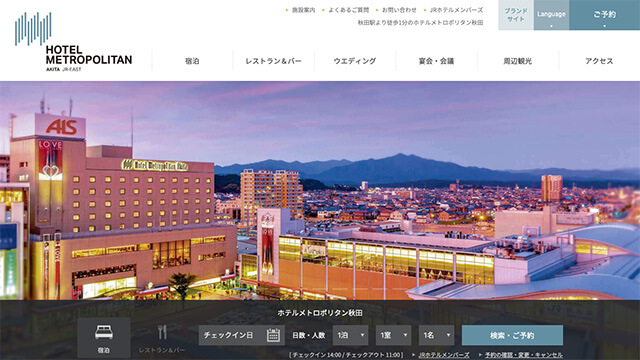Expand the Language selector
640x360 pixels.
(551, 15)
